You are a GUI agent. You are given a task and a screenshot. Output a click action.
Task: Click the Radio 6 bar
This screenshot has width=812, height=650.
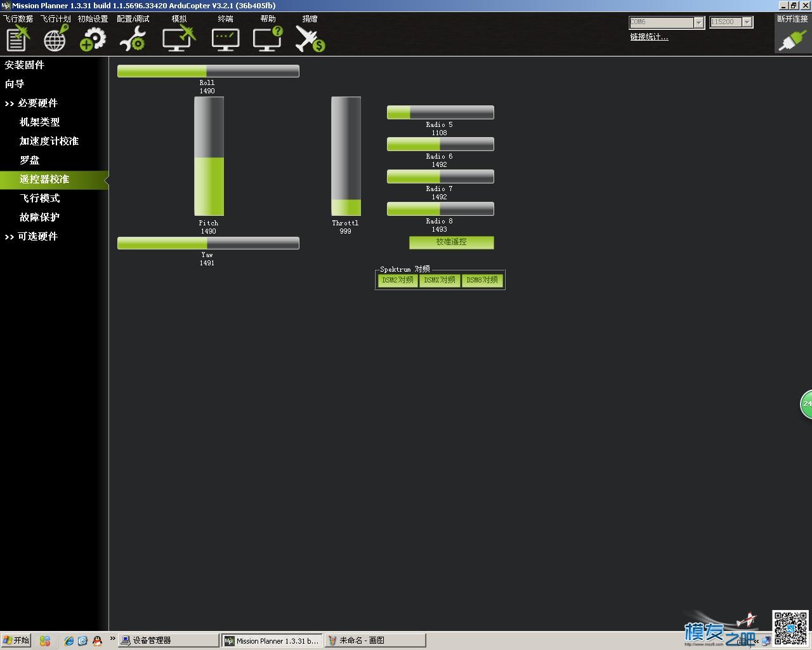coord(440,144)
